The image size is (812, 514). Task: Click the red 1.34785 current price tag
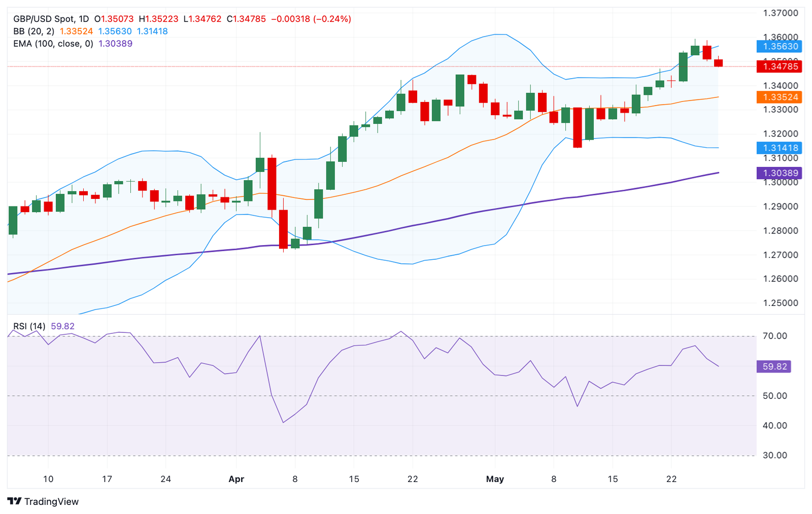pos(779,66)
